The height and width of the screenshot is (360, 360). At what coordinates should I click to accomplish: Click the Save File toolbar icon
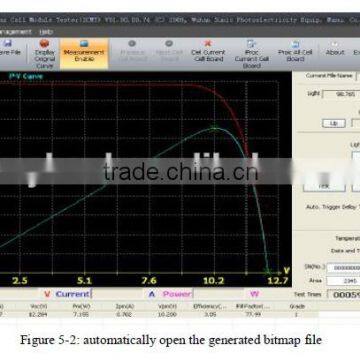pyautogui.click(x=7, y=43)
